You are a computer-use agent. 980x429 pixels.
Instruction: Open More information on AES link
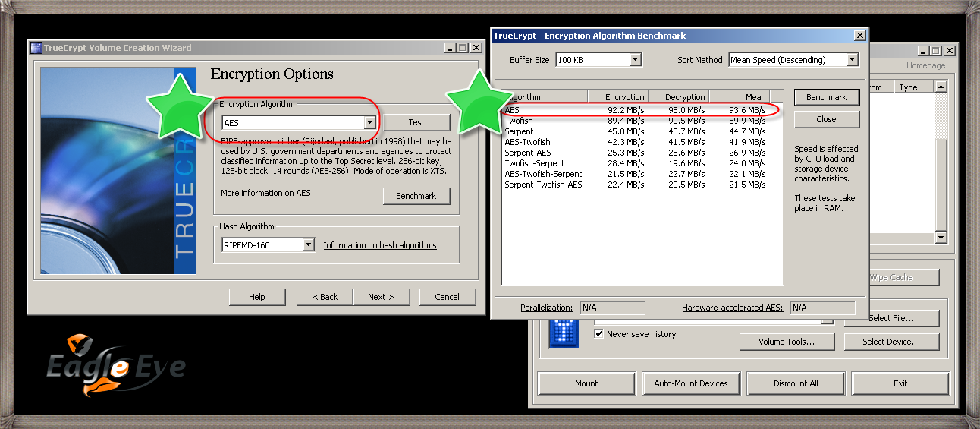coord(265,193)
